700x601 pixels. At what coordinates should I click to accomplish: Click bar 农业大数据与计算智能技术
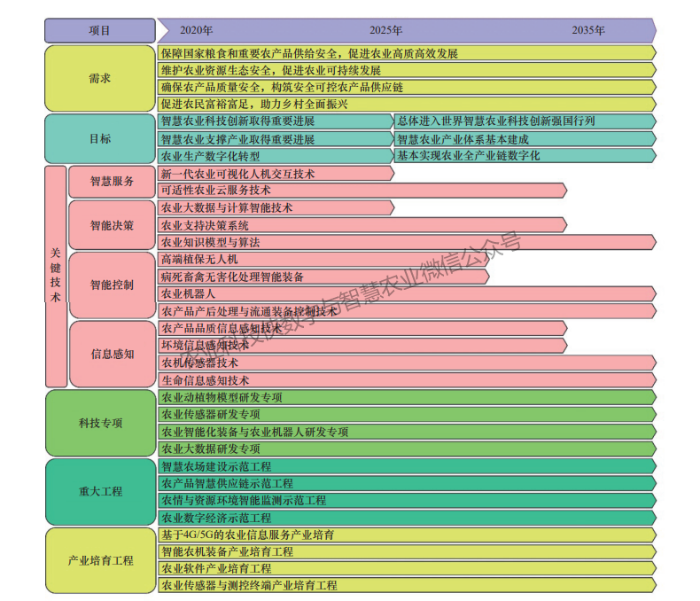(x=276, y=207)
